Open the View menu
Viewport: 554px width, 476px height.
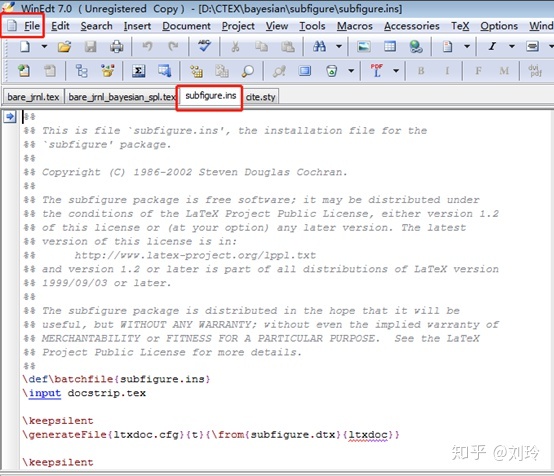coord(277,26)
